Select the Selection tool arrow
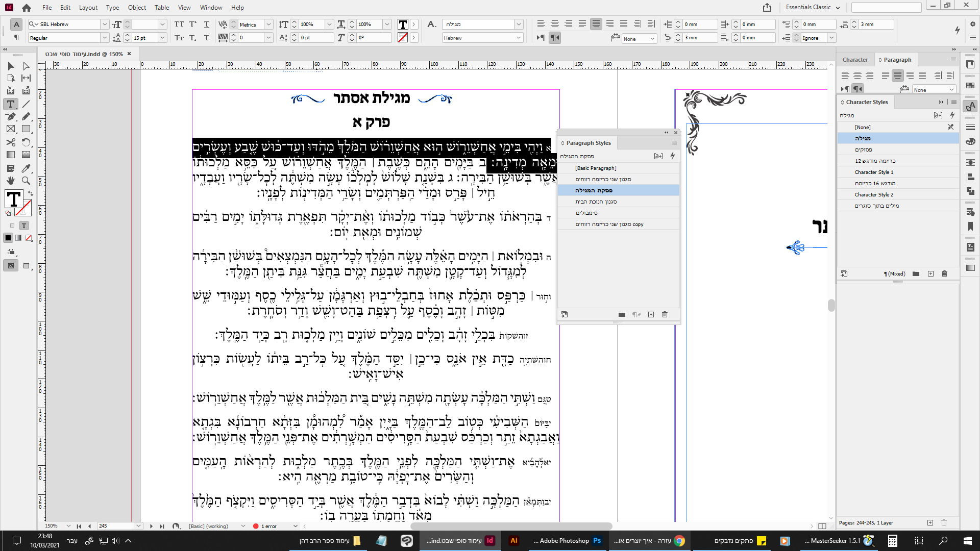 tap(11, 66)
